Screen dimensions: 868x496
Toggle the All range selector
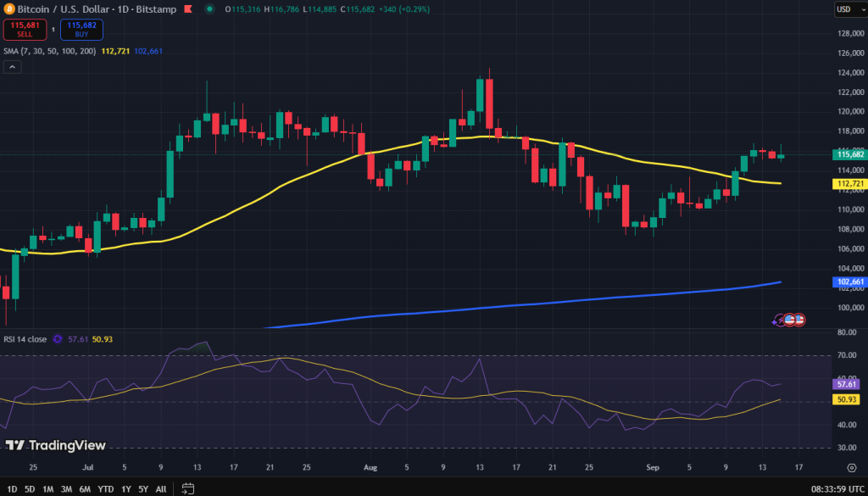(160, 488)
